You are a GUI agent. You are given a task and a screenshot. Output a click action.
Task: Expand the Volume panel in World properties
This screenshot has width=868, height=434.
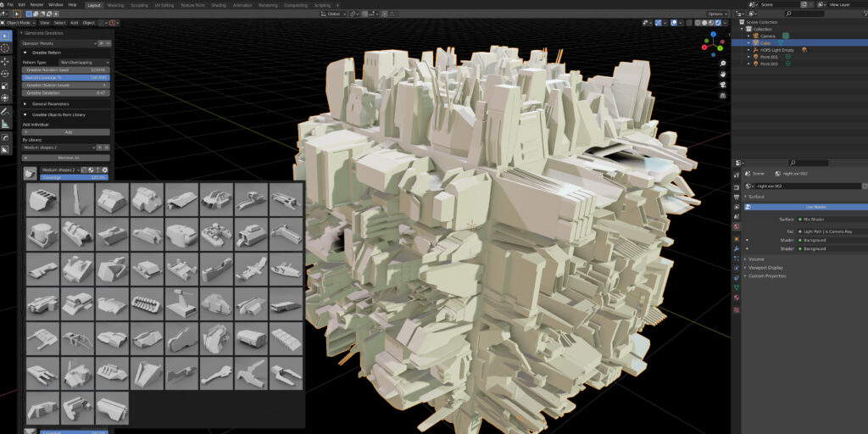(x=756, y=259)
